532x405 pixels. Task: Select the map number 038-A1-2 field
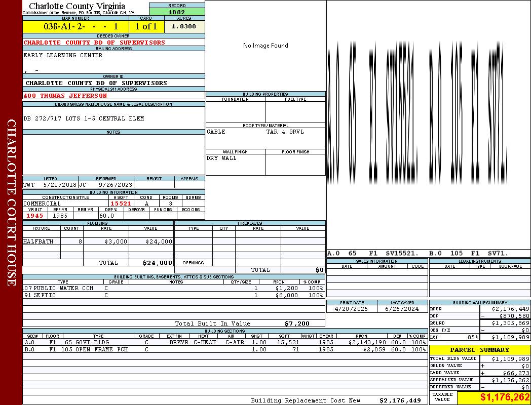pos(75,26)
